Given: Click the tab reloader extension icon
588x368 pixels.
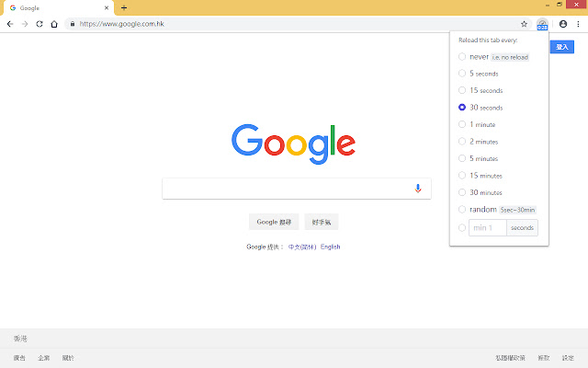Looking at the screenshot, I should tap(542, 25).
